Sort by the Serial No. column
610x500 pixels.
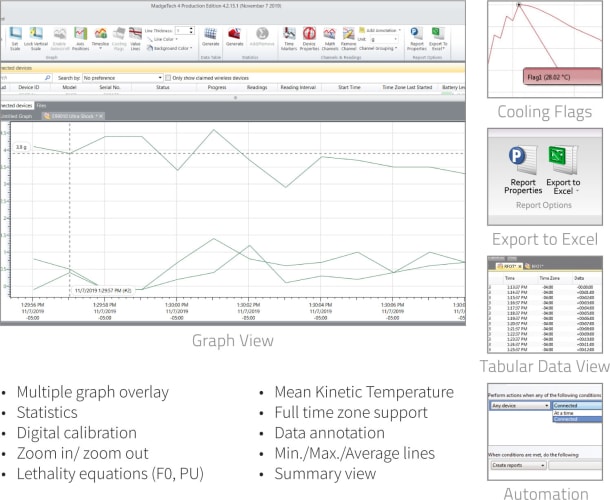(109, 87)
